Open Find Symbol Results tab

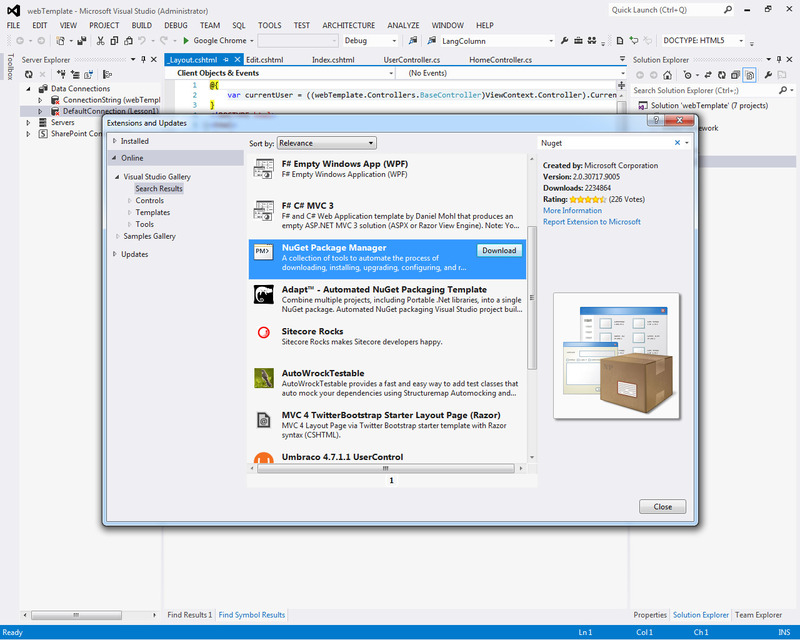pos(252,615)
